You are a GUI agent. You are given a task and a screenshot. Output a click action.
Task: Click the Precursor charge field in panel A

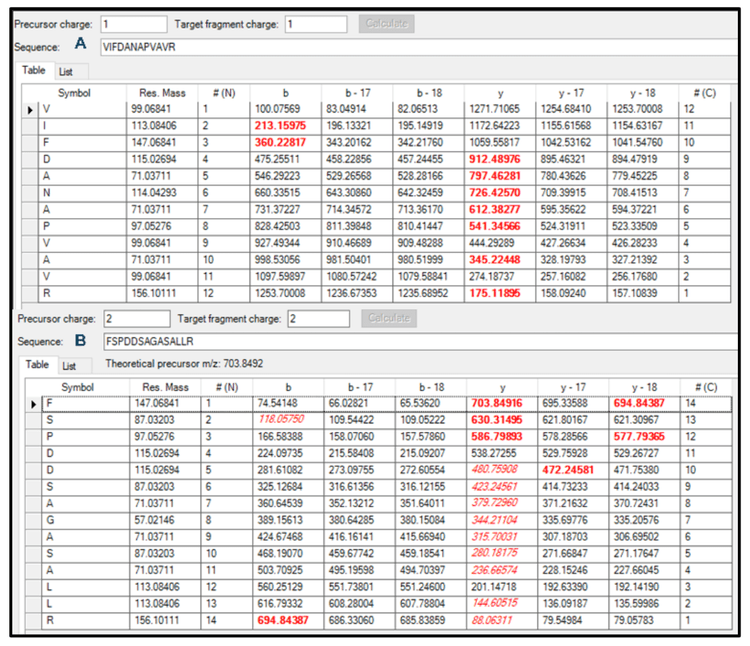click(x=133, y=24)
